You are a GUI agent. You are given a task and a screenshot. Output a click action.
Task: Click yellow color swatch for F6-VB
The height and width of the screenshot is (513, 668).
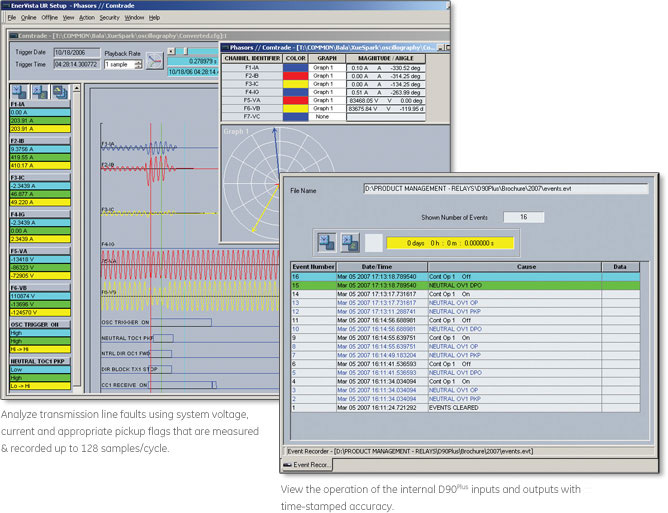click(x=295, y=108)
